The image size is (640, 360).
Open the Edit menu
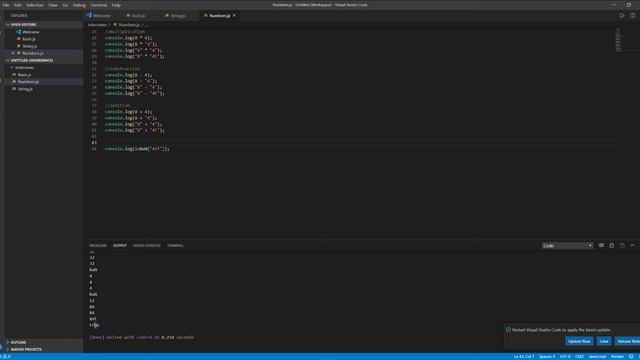[x=18, y=5]
